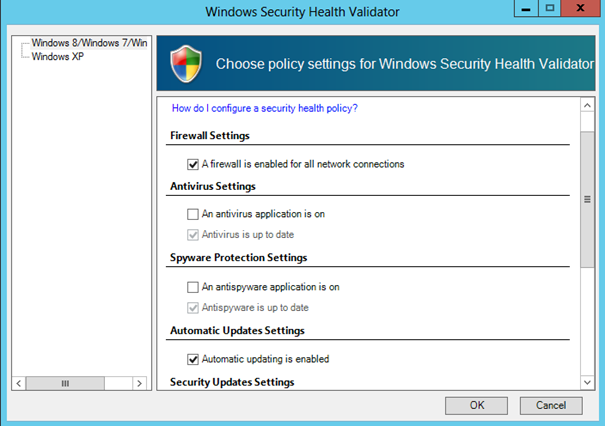Toggle the 'Antivirus is up to date' checkbox
605x426 pixels.
(x=193, y=235)
